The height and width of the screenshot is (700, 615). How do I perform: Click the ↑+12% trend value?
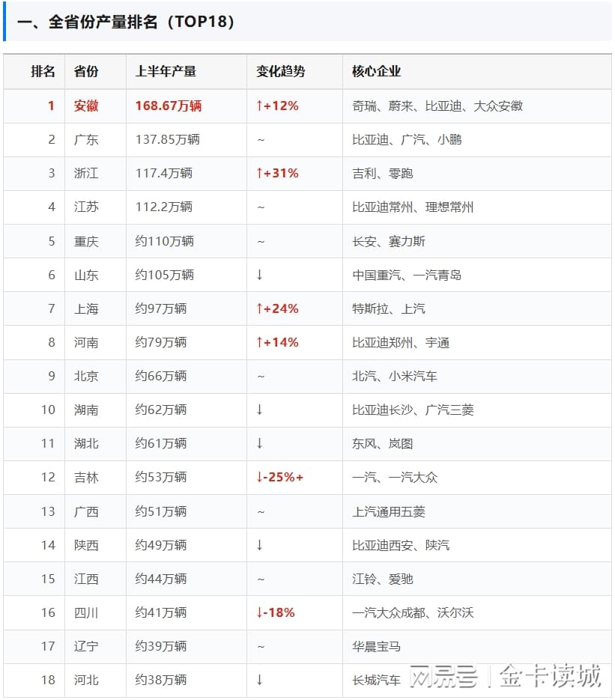click(x=277, y=106)
